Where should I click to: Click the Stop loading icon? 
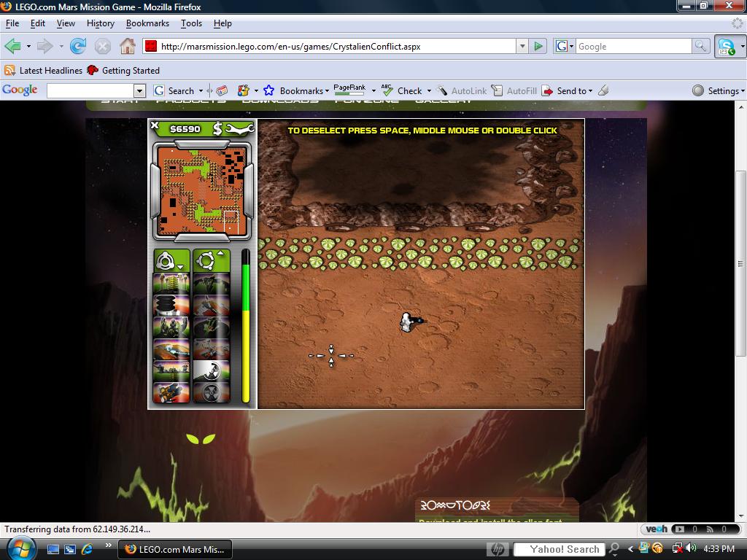pos(102,46)
